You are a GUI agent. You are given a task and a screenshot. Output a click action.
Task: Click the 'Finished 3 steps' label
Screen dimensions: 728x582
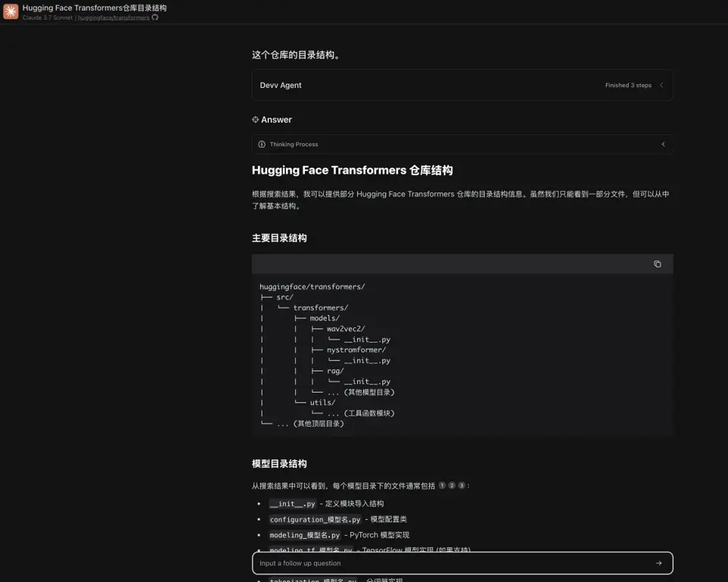point(628,85)
